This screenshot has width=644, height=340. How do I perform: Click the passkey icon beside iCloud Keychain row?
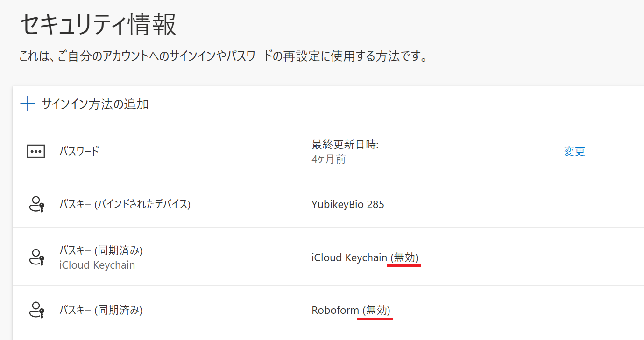(x=36, y=257)
